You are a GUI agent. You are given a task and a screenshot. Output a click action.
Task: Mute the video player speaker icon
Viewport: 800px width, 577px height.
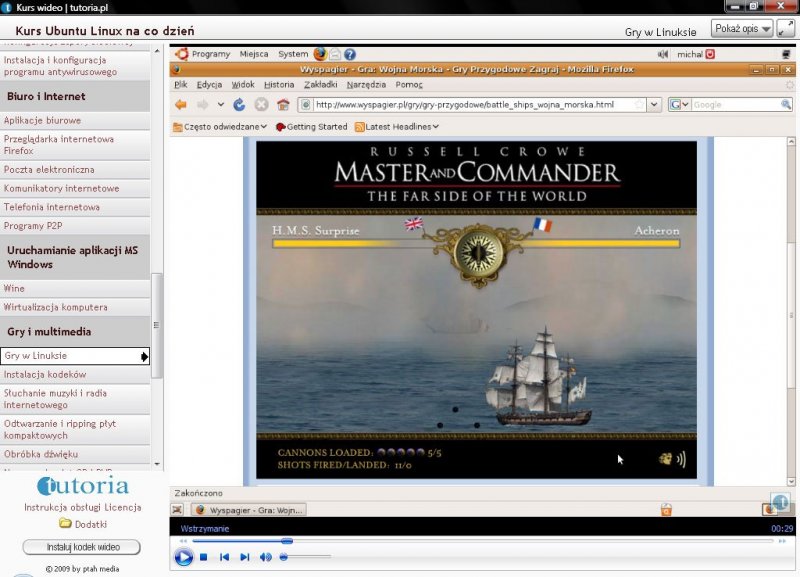click(x=266, y=557)
